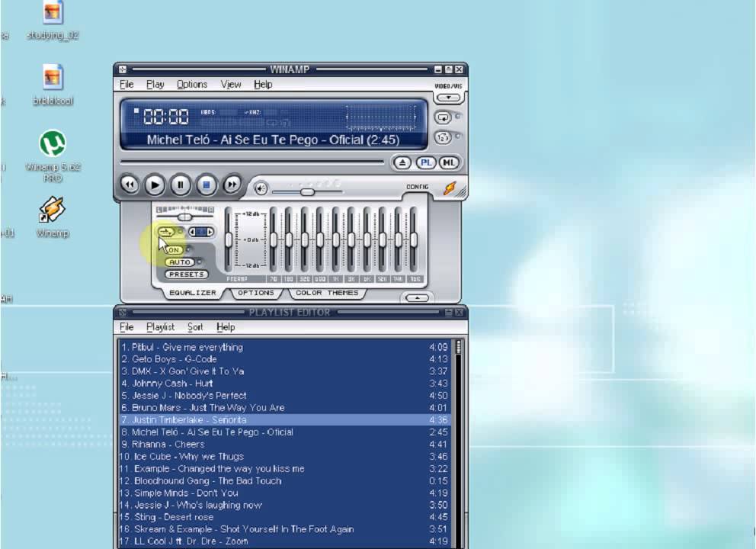Select playlist item Geto Boys - G-Code

click(284, 359)
